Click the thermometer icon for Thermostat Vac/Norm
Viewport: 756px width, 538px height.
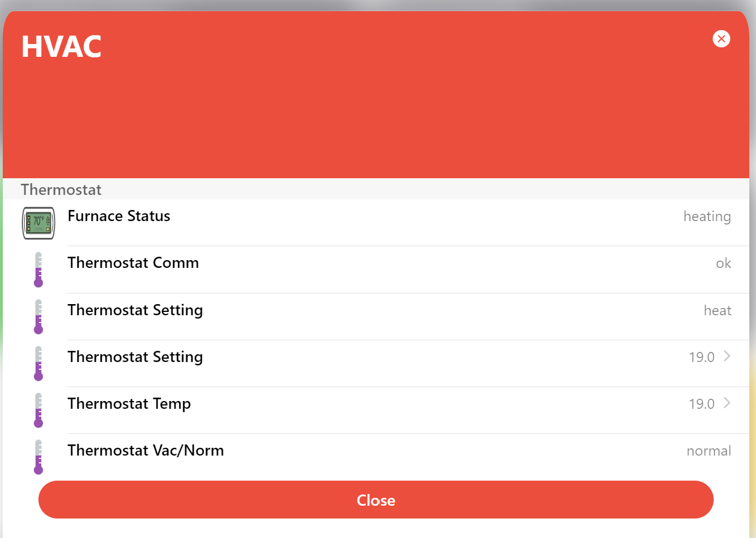[x=38, y=457]
